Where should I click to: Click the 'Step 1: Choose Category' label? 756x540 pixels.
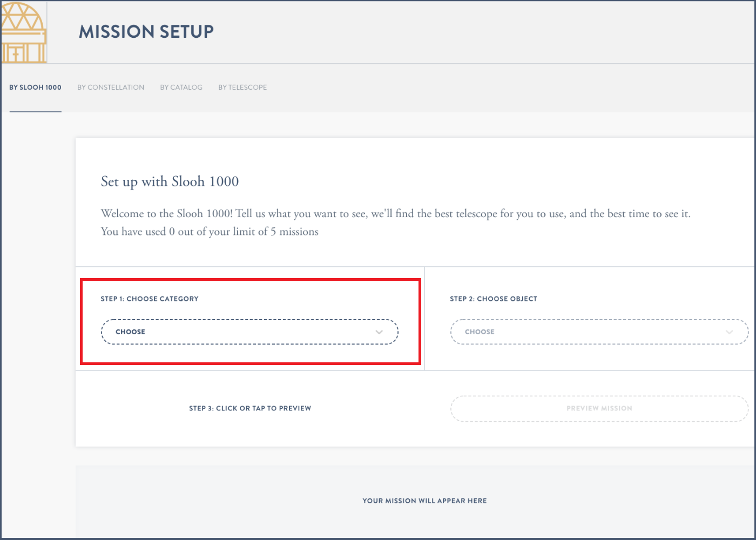point(150,299)
